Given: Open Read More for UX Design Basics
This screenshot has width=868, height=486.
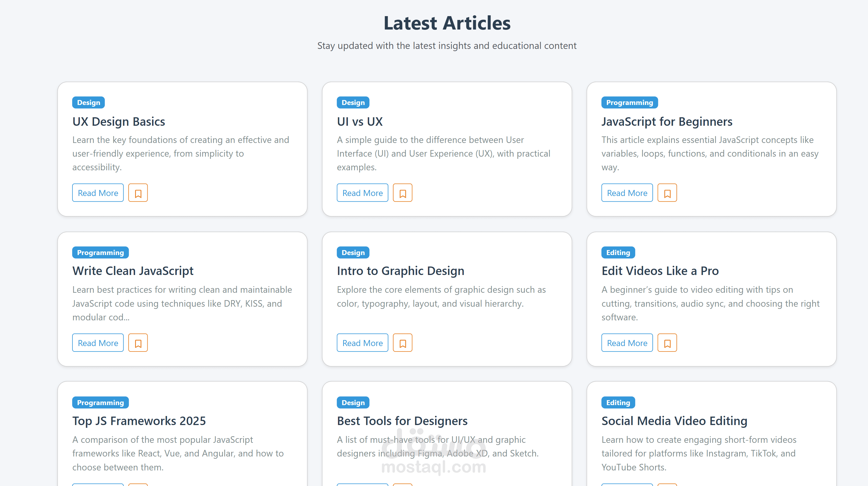Looking at the screenshot, I should (x=98, y=193).
